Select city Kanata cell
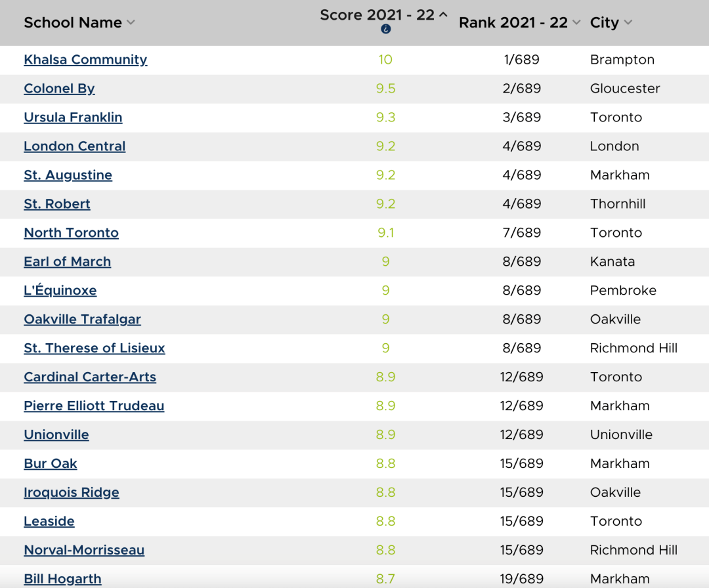The height and width of the screenshot is (588, 709). 612,262
